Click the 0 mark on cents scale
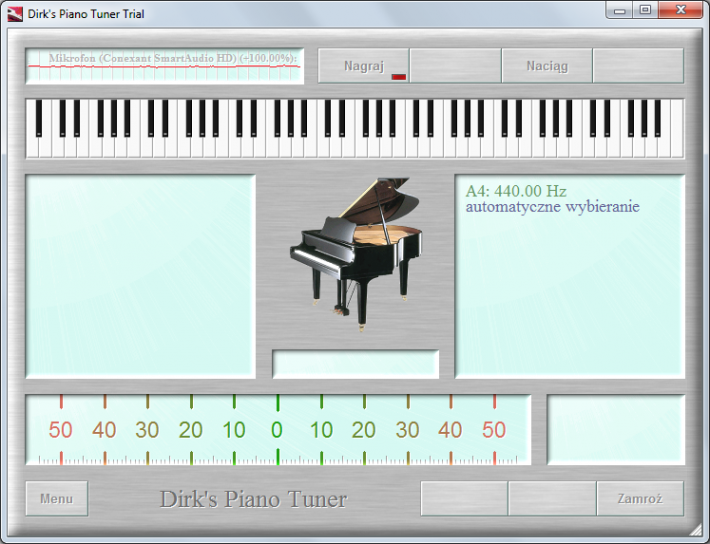710x544 pixels. click(277, 429)
